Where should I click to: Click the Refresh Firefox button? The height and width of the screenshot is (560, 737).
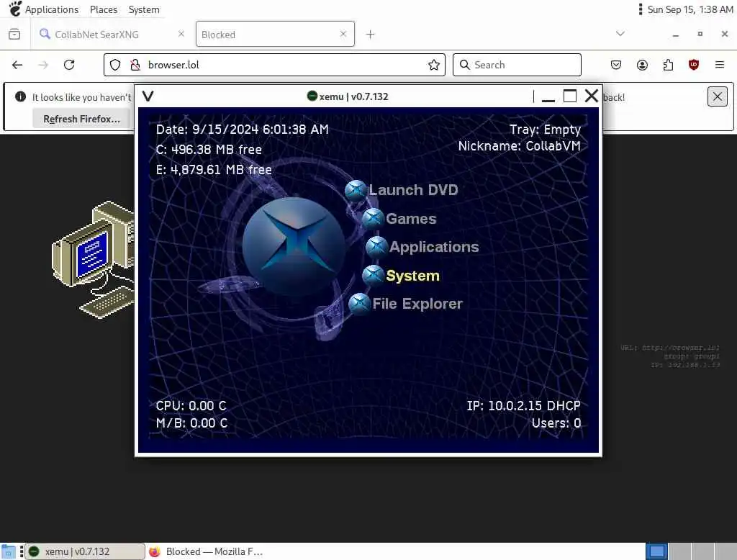82,119
